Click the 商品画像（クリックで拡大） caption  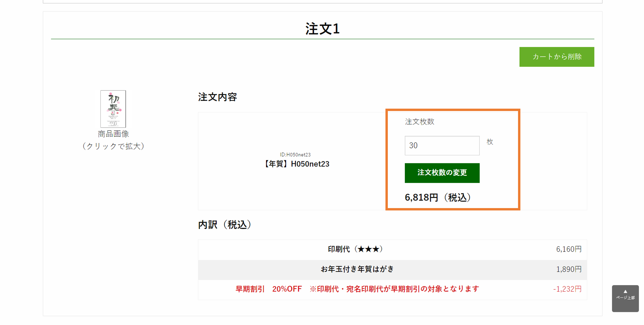(x=113, y=140)
